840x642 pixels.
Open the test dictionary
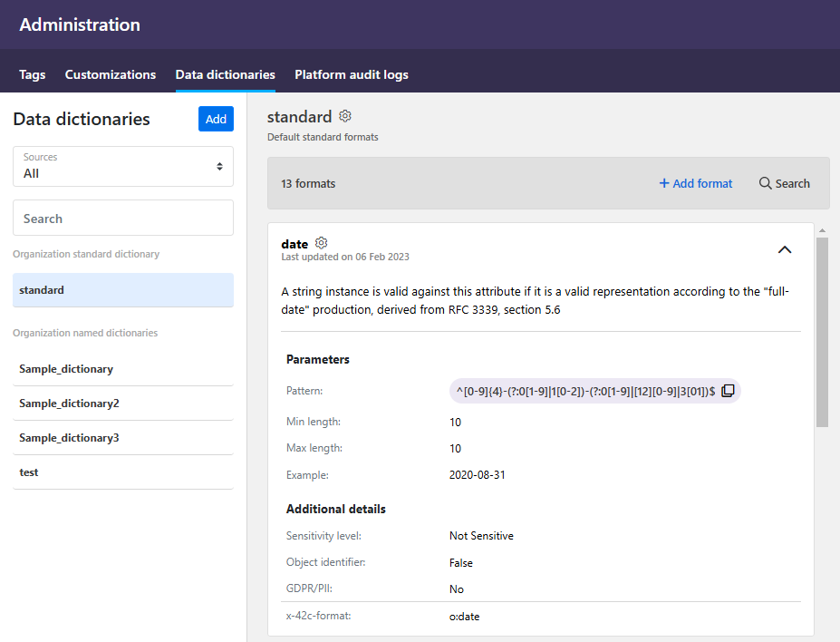coord(123,472)
